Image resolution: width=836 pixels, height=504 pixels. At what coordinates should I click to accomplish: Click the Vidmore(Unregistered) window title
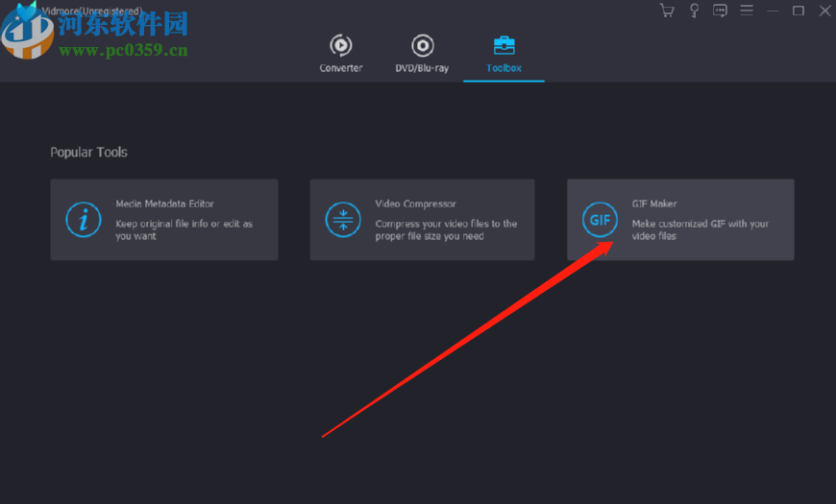91,11
